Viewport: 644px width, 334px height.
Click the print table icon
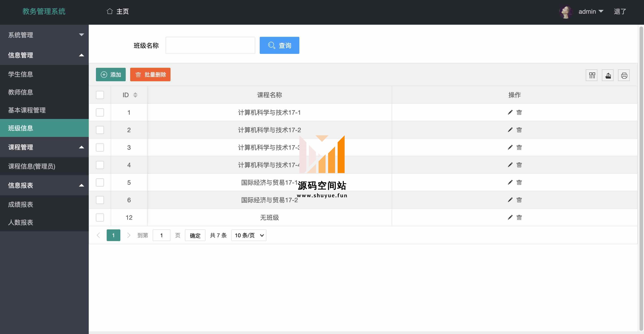coord(624,75)
